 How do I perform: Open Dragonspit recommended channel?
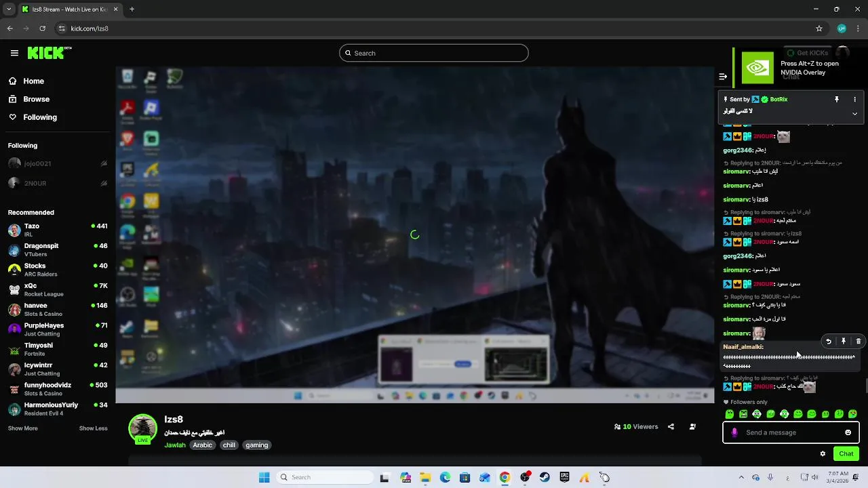58,249
